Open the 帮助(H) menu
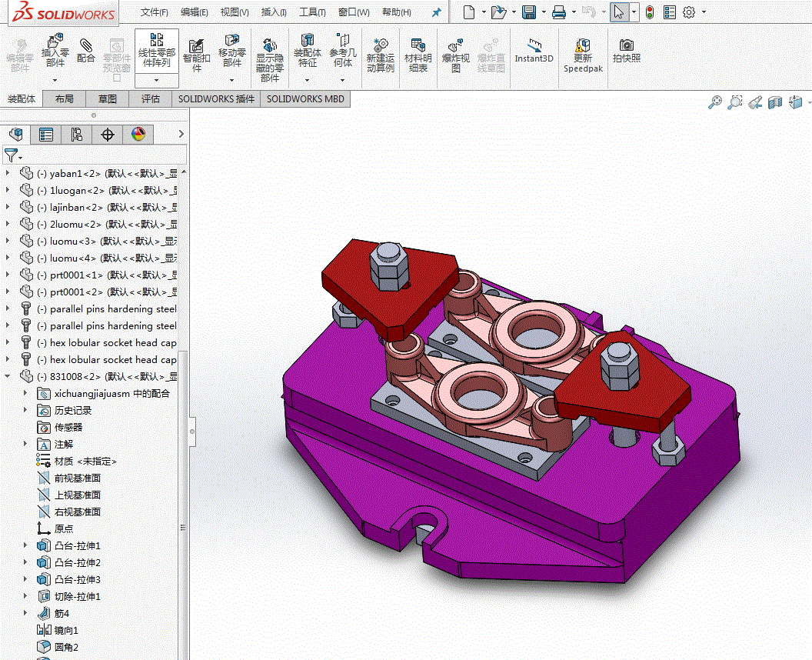The width and height of the screenshot is (812, 660). (397, 12)
